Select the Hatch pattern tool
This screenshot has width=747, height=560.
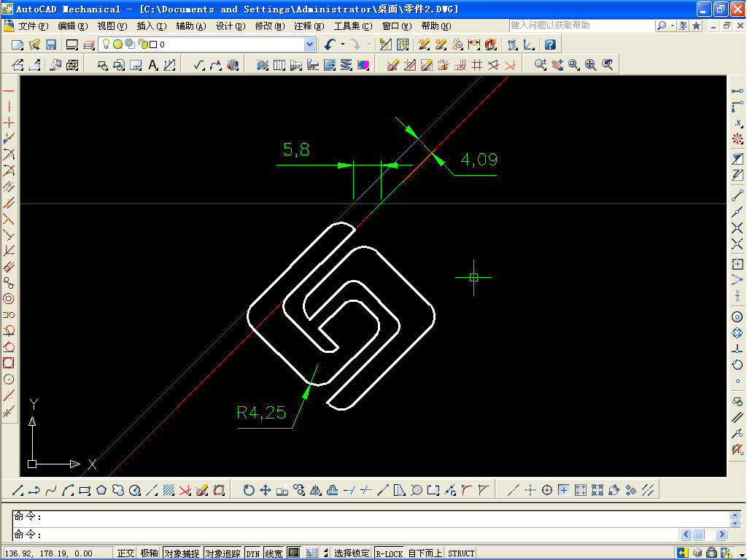click(169, 490)
